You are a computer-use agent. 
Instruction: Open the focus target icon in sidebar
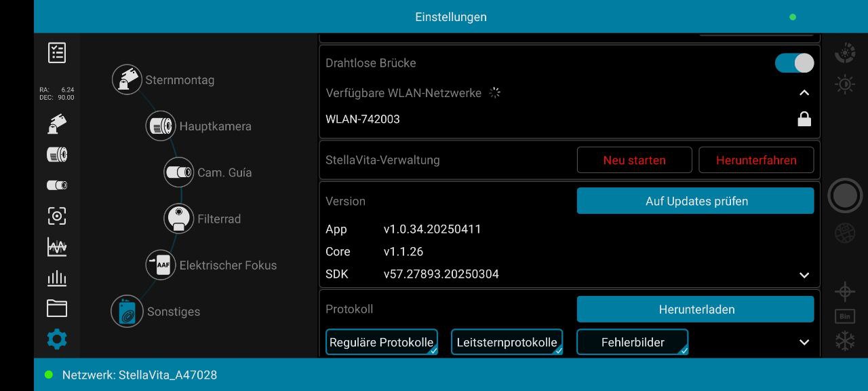pyautogui.click(x=57, y=216)
